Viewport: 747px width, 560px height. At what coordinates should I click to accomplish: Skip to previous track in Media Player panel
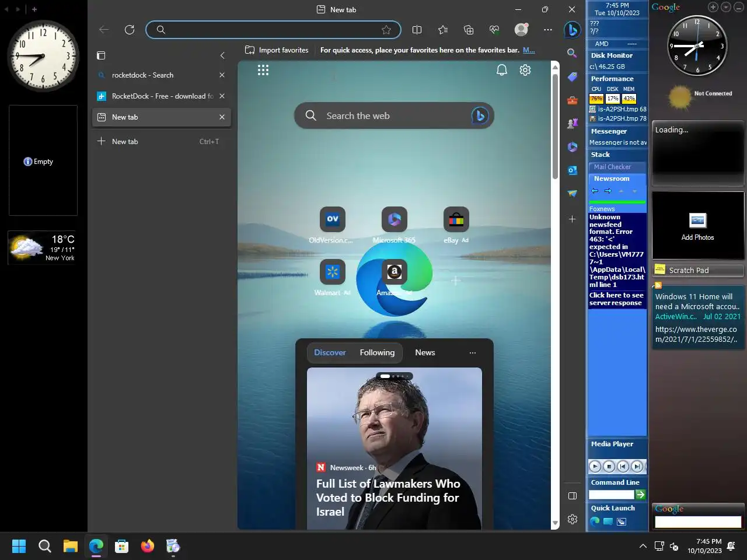623,466
